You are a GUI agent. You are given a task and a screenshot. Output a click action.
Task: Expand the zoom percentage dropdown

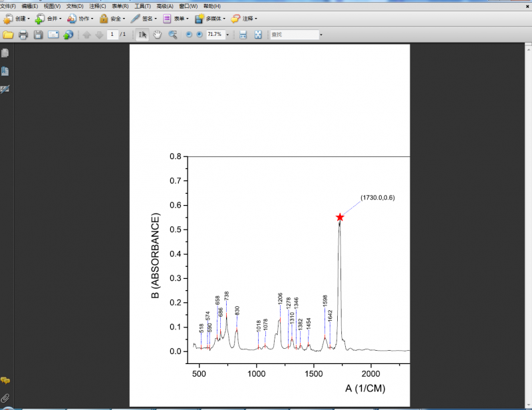tap(227, 35)
